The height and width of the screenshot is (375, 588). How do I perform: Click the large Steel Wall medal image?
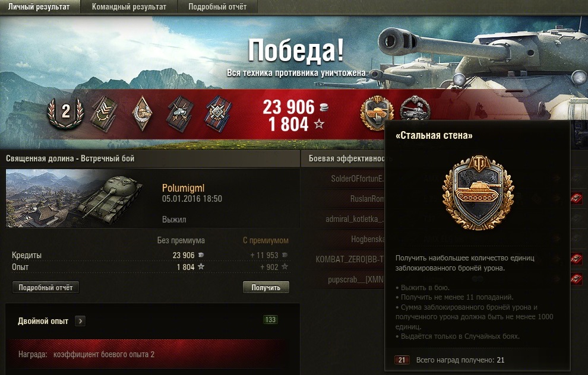[478, 193]
